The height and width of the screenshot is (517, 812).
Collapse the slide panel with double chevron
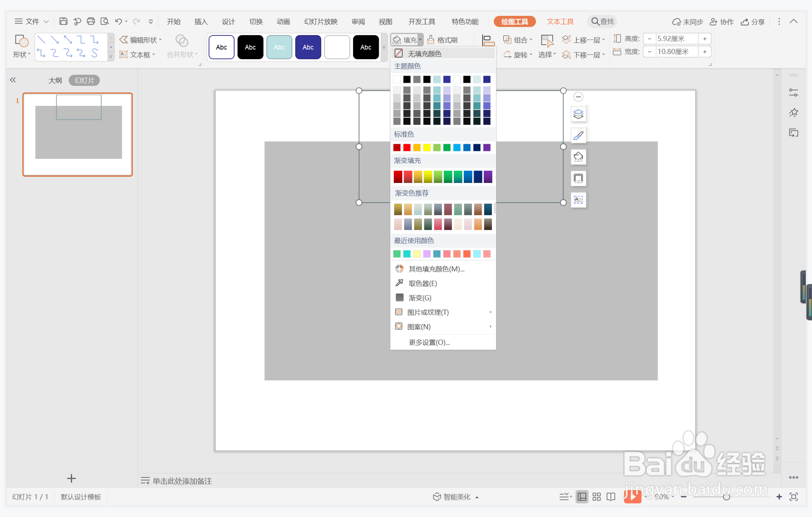pos(13,80)
